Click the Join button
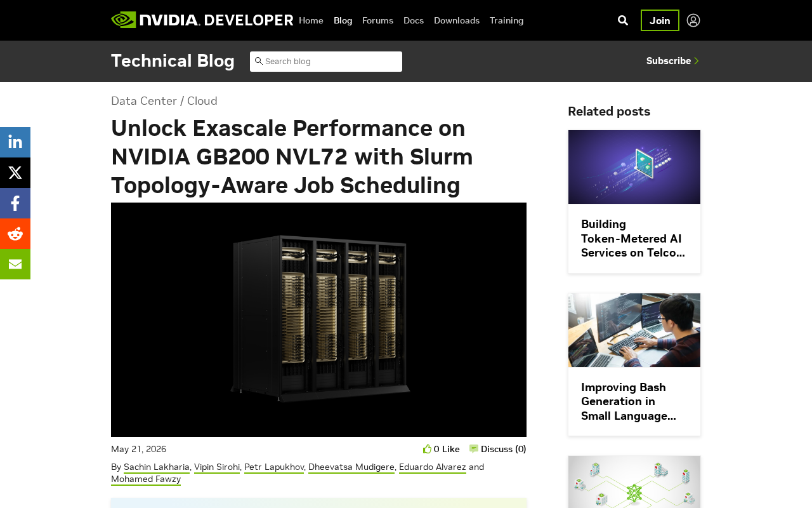Screen dimensions: 812x508 pyautogui.click(x=660, y=20)
